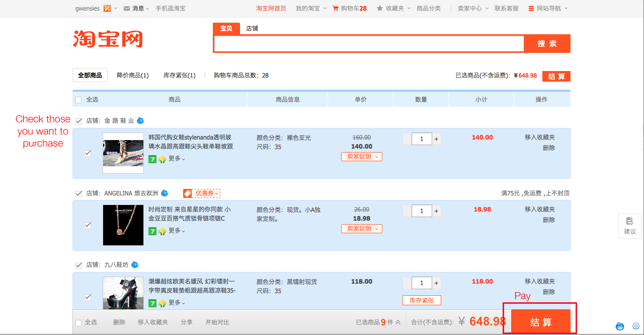
Task: Click the quantity field of 140.00 item
Action: pyautogui.click(x=422, y=139)
